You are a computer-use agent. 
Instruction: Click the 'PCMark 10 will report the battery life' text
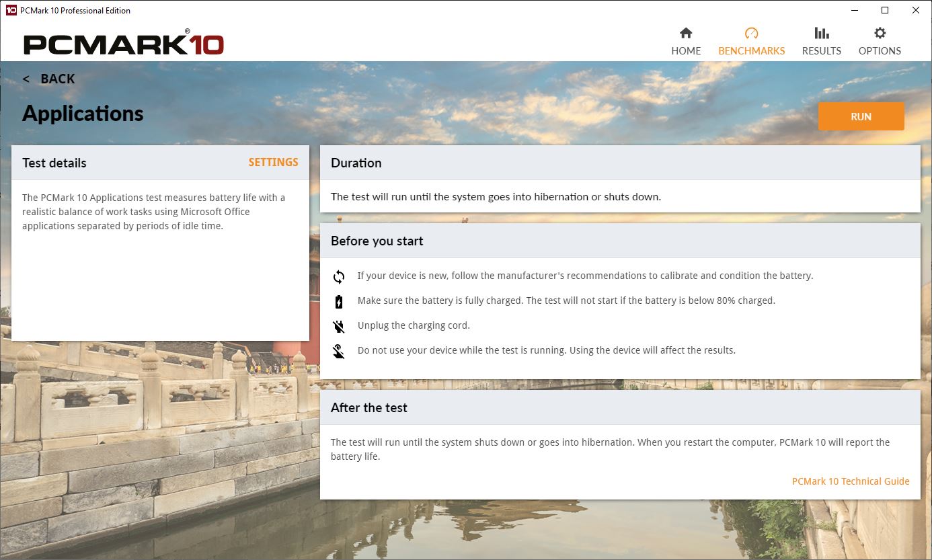[x=610, y=450]
